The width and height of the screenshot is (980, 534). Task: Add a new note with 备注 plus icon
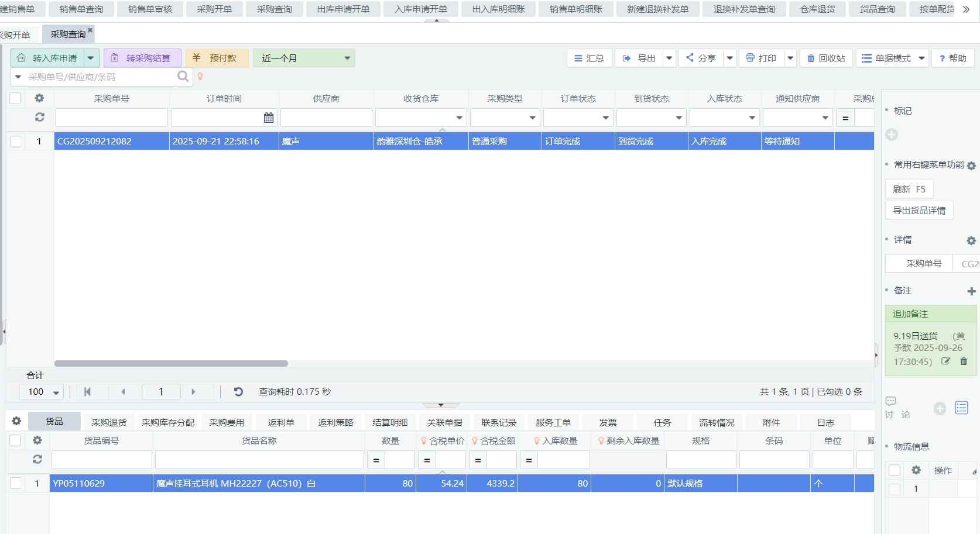[971, 291]
